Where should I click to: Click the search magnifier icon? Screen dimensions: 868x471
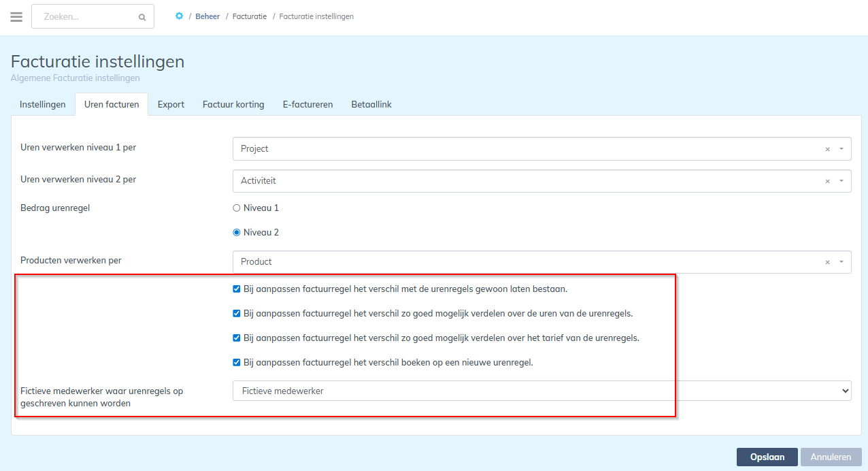(x=142, y=17)
